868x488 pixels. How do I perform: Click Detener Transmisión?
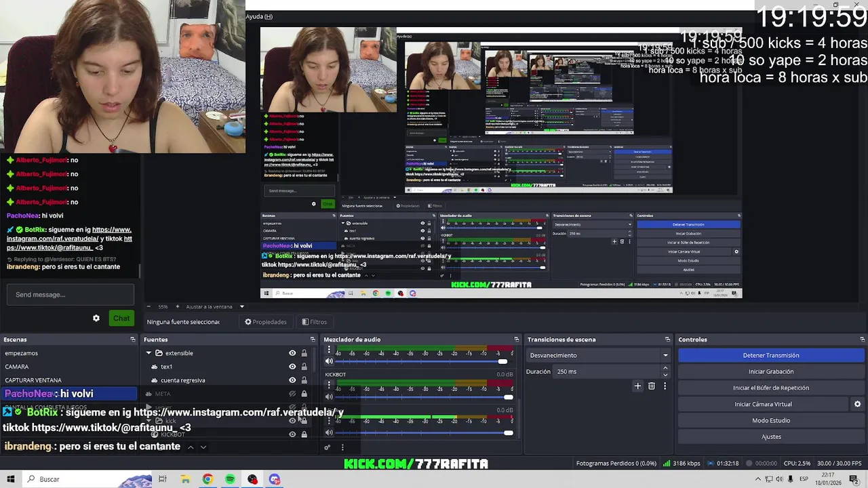pyautogui.click(x=771, y=355)
